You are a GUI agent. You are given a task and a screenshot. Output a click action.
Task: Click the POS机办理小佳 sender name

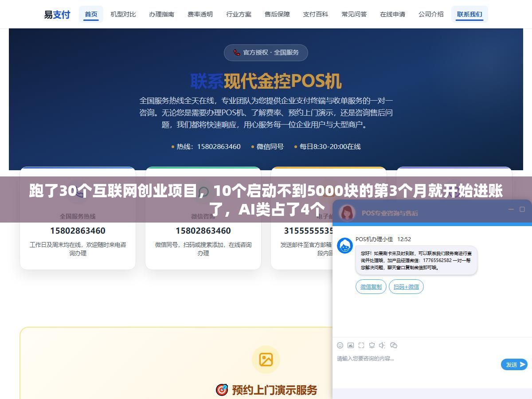pyautogui.click(x=374, y=239)
